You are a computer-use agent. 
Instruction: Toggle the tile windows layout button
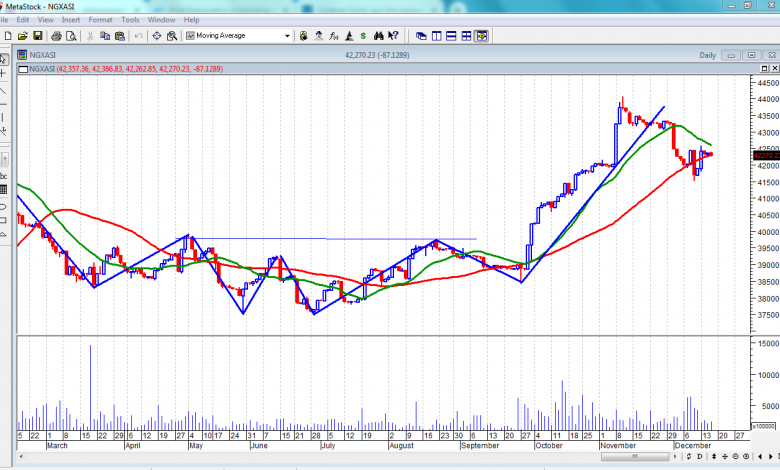tap(437, 36)
